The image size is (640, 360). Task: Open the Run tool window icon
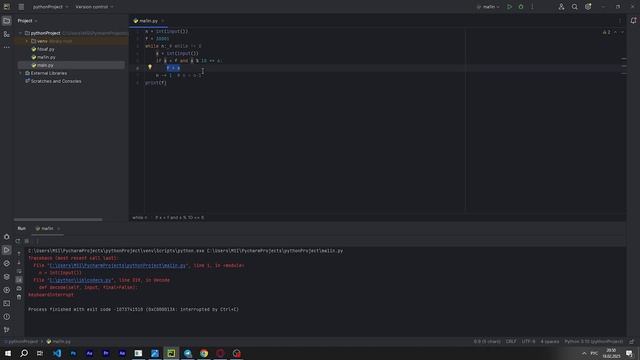7,250
